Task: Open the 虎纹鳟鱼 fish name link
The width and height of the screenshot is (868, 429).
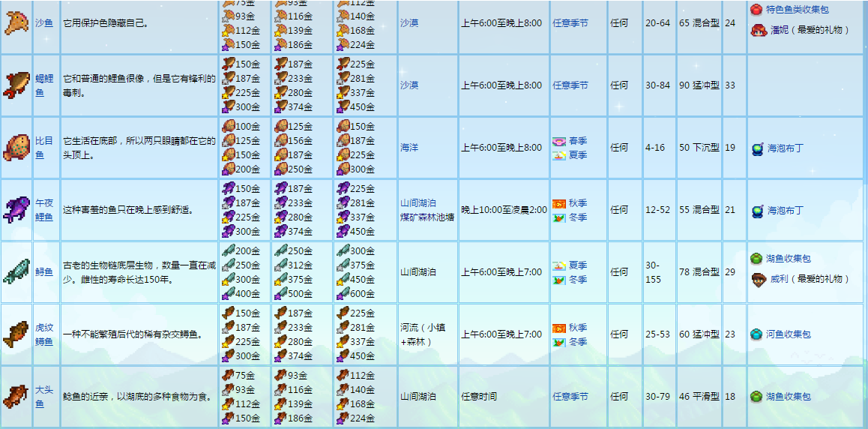Action: (43, 334)
